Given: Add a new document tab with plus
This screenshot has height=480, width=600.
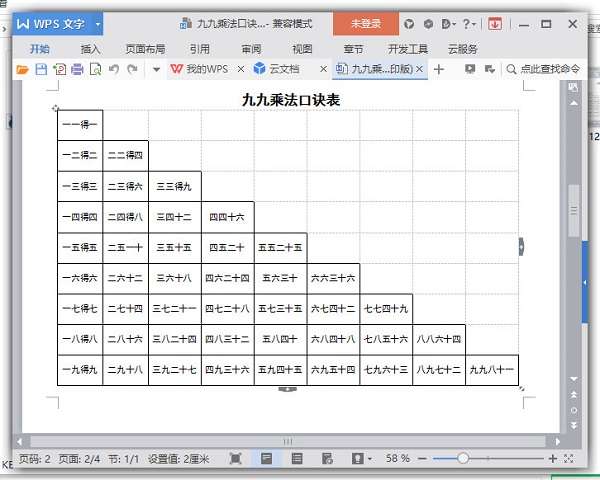Looking at the screenshot, I should point(439,69).
